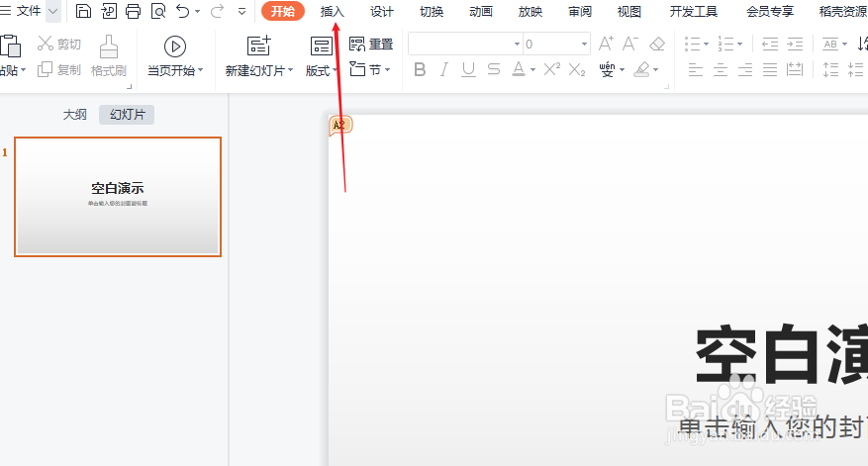Switch to the 设计 tab
The image size is (868, 466).
(381, 11)
